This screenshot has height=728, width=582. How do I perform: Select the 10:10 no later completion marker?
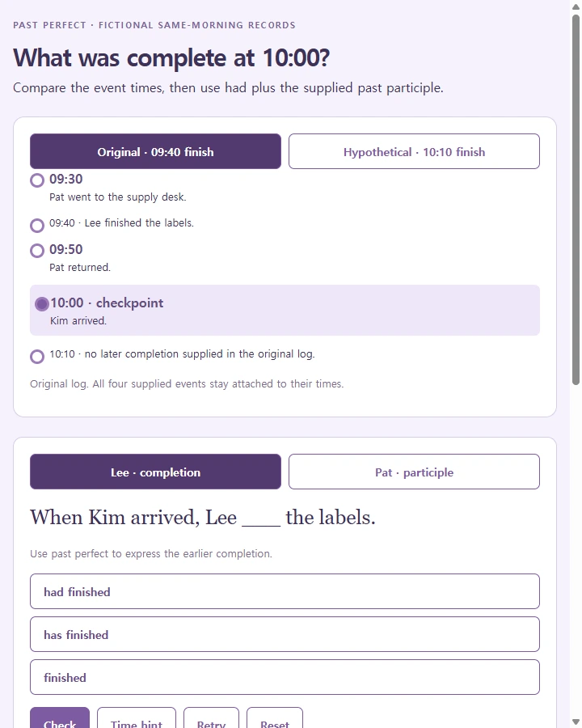point(37,357)
